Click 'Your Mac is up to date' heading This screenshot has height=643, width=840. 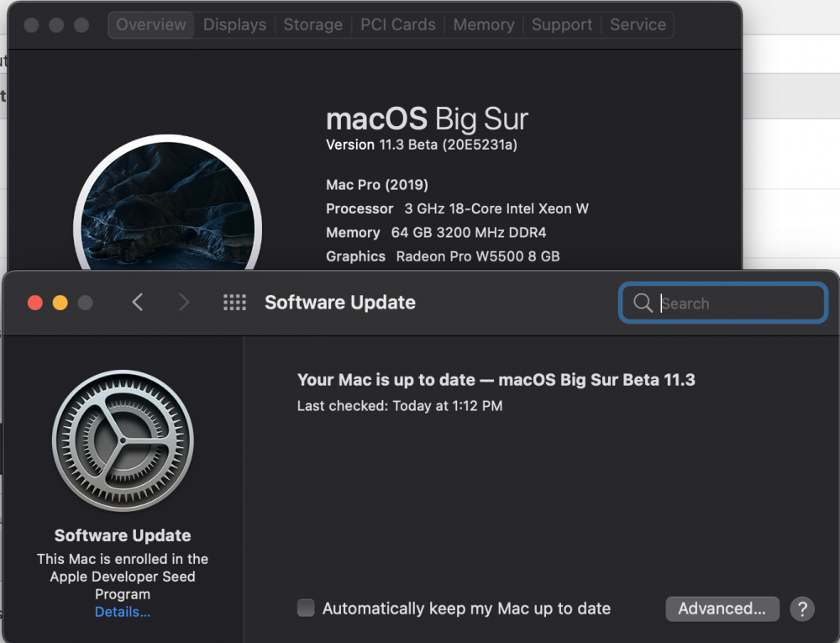[x=496, y=380]
